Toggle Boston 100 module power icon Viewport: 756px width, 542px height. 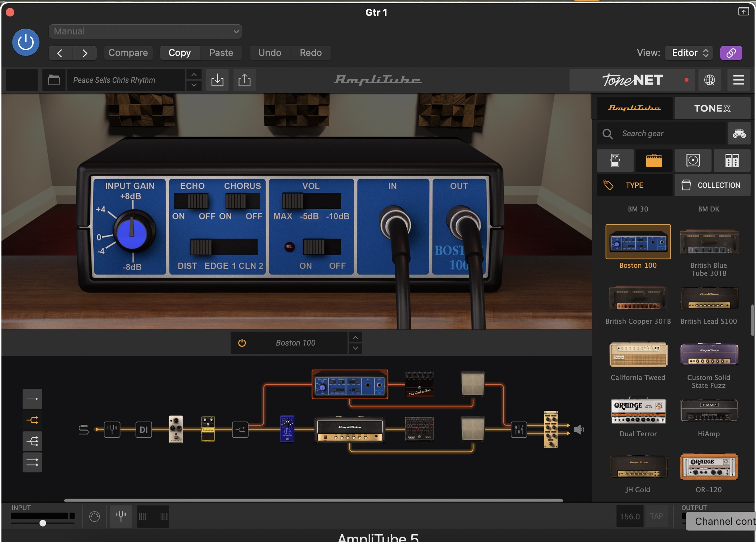point(242,343)
